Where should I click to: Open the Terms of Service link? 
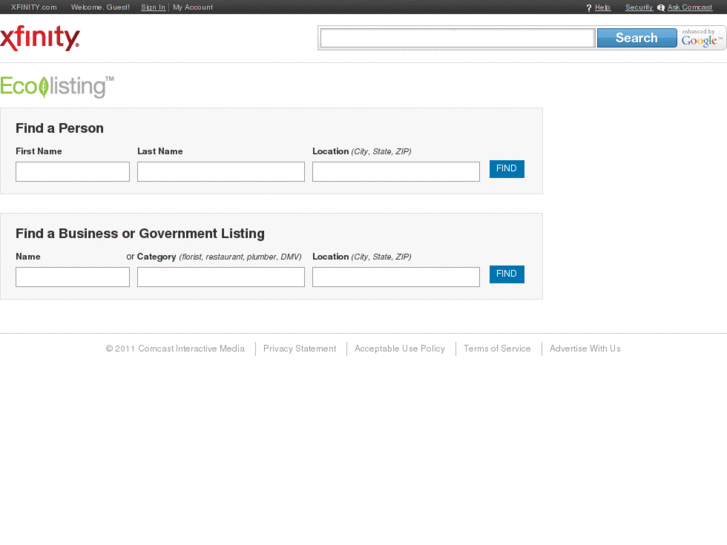click(497, 349)
